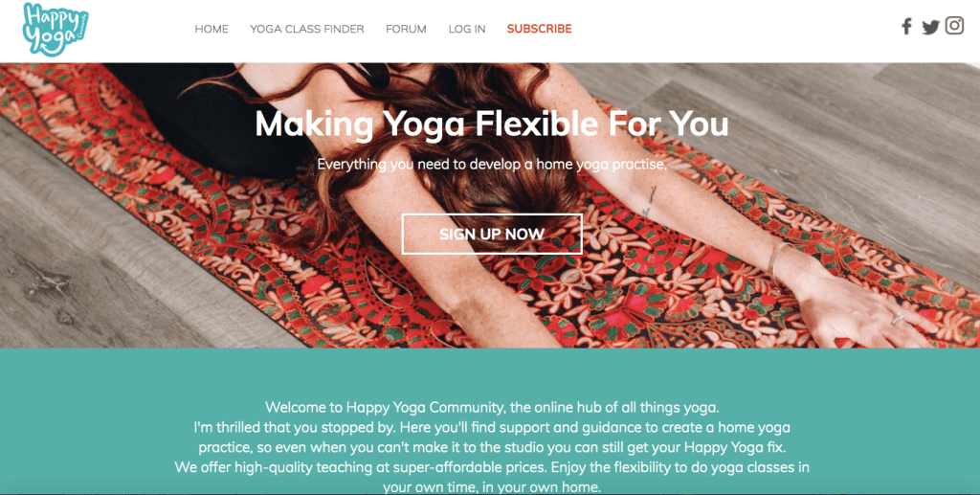This screenshot has width=980, height=495.
Task: Click the Welcome to Happy Yoga Community sentence
Action: point(492,408)
